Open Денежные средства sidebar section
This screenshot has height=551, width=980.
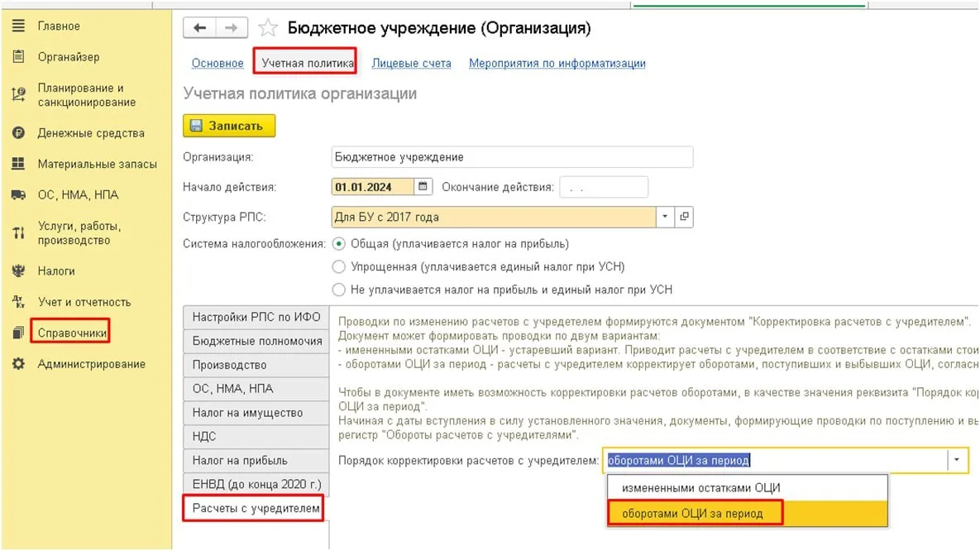coord(91,132)
